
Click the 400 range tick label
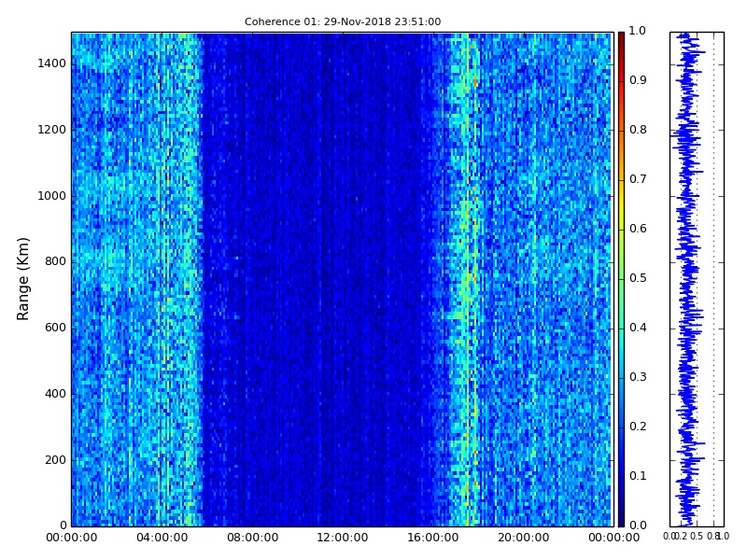click(55, 394)
